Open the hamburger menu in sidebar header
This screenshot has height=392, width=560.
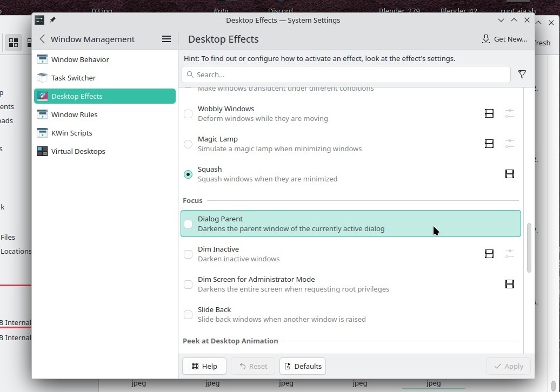[x=166, y=39]
